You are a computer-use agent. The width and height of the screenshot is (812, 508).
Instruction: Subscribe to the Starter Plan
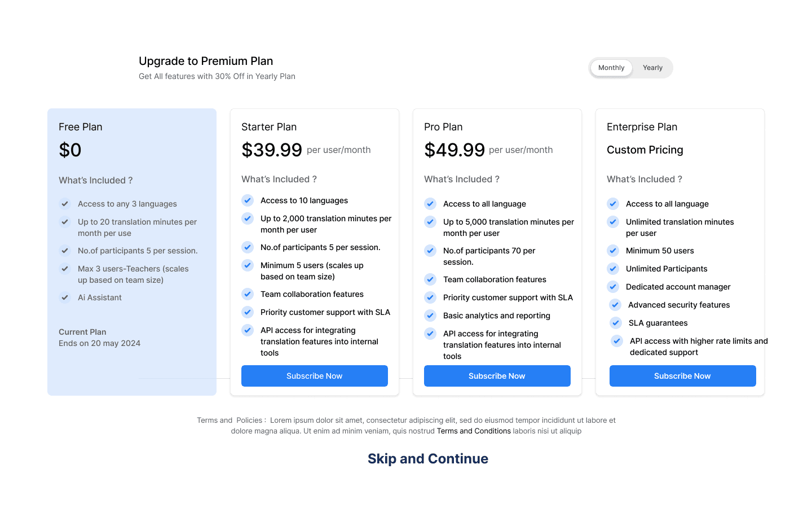pyautogui.click(x=315, y=376)
